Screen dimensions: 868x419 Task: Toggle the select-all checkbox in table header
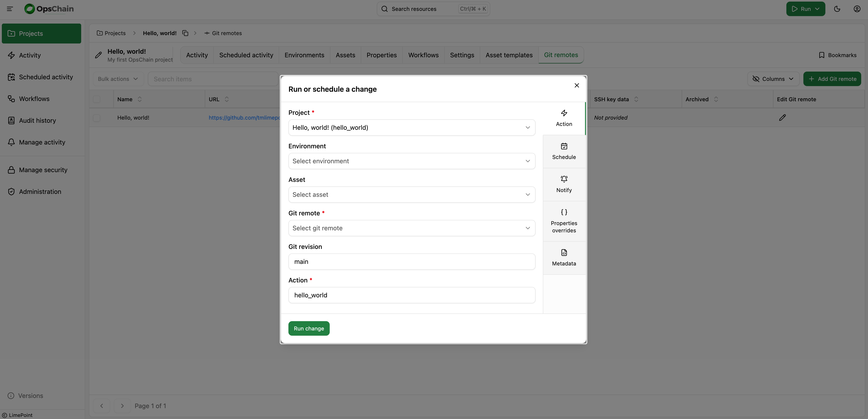click(x=97, y=99)
